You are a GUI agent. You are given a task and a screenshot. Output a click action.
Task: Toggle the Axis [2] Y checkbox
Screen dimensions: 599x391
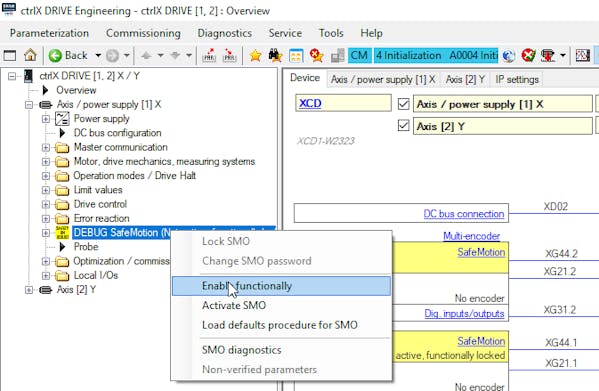403,126
